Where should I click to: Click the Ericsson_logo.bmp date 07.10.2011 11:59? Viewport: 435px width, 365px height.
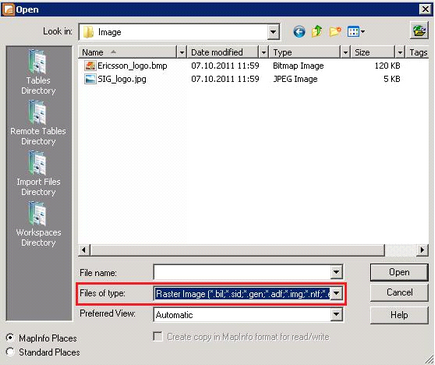click(x=225, y=66)
